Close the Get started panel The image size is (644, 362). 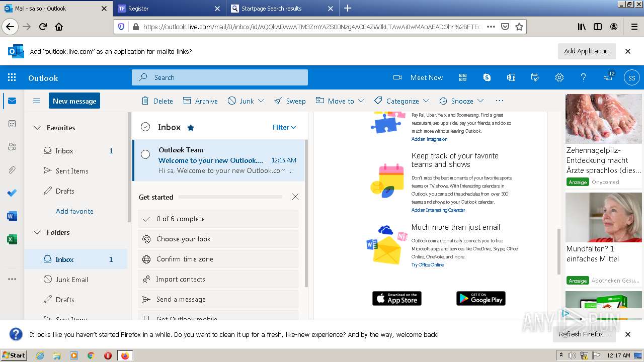click(x=295, y=197)
